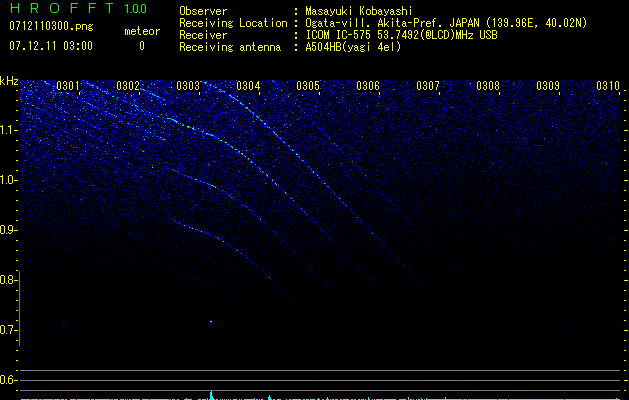Click the Receiving antenna label
The image size is (629, 400).
point(230,47)
